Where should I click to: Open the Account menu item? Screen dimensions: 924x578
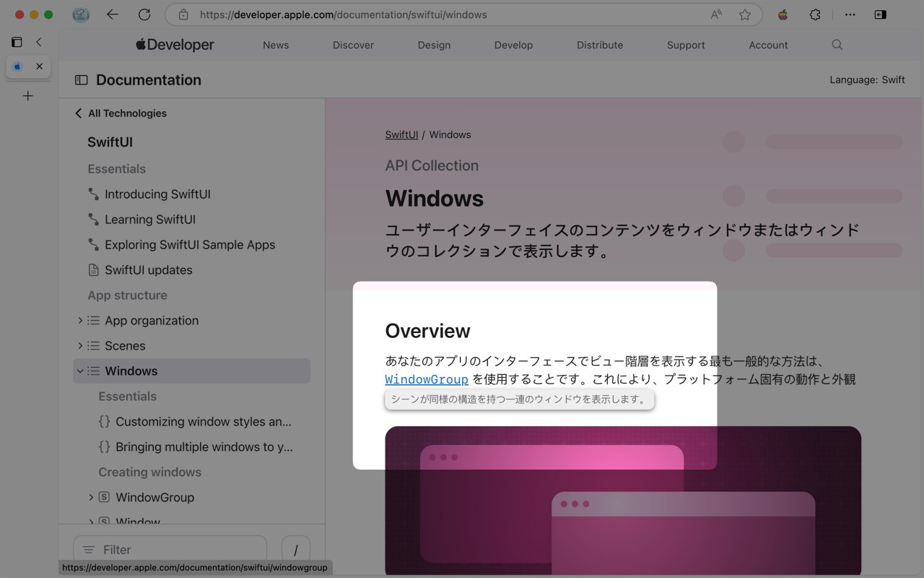pyautogui.click(x=768, y=45)
